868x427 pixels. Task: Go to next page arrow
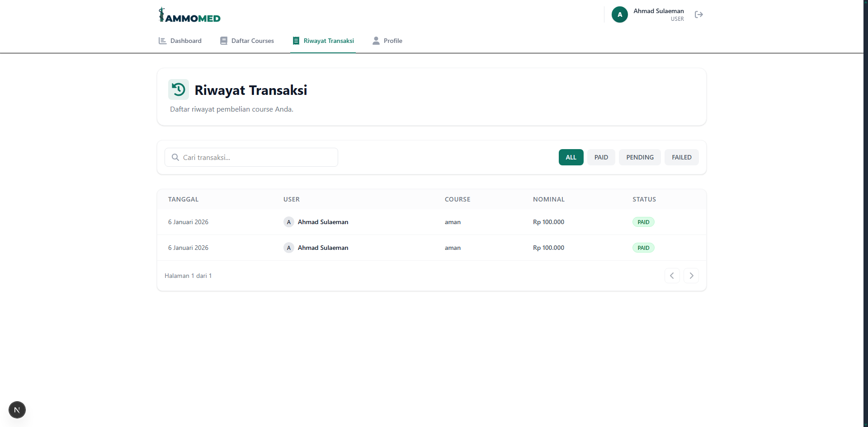coord(691,276)
